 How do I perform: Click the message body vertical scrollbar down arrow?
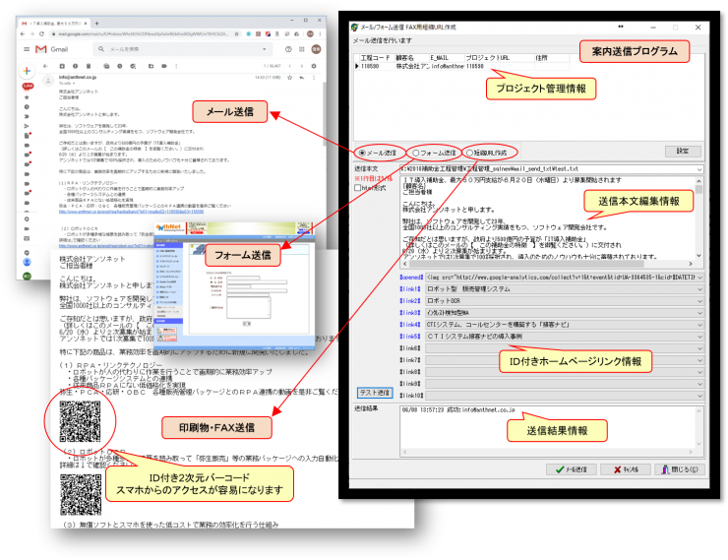[698, 256]
